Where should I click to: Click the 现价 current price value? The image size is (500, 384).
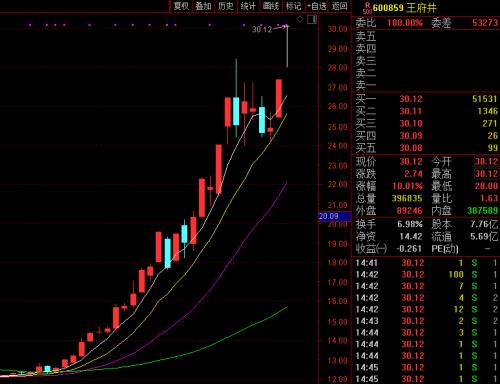point(411,162)
